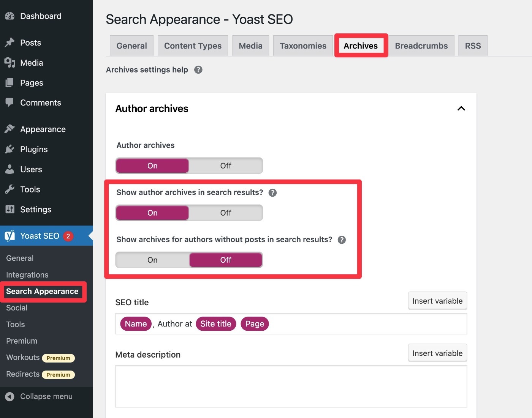The height and width of the screenshot is (418, 532).
Task: Click Archives settings help link
Action: 147,70
